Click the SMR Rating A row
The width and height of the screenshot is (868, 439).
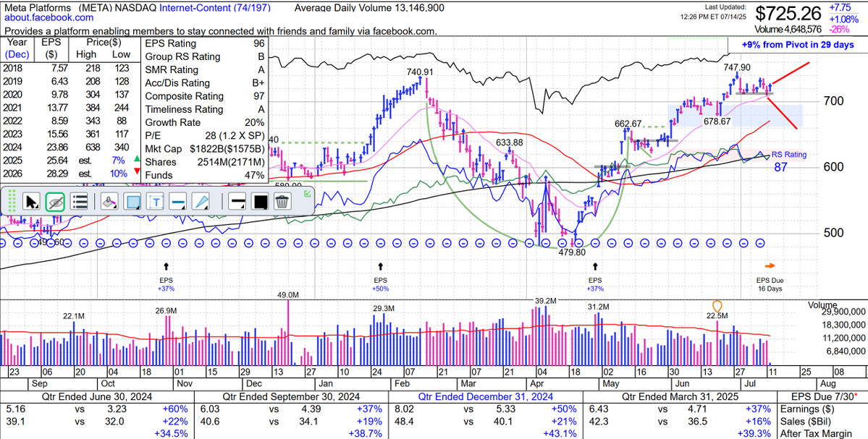(205, 69)
